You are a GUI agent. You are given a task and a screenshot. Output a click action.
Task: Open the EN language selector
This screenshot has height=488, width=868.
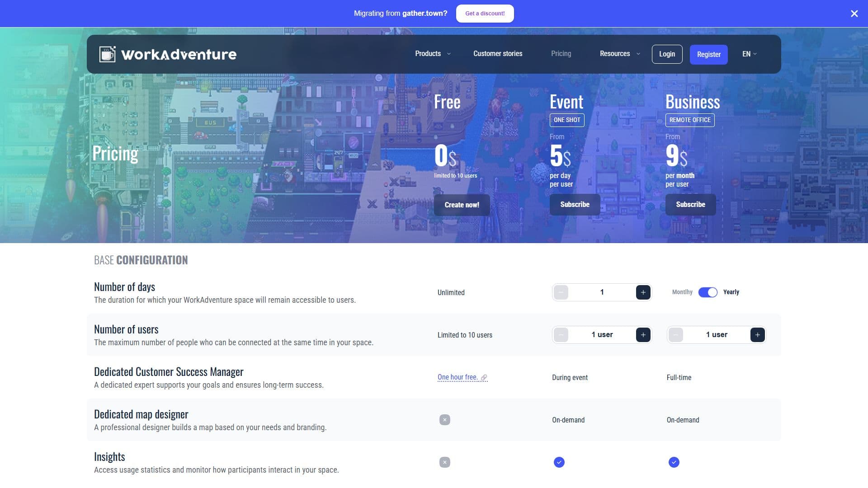pyautogui.click(x=750, y=54)
